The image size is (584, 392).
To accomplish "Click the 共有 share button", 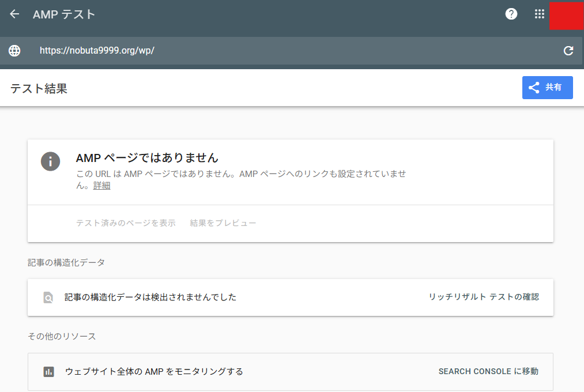I will [547, 88].
